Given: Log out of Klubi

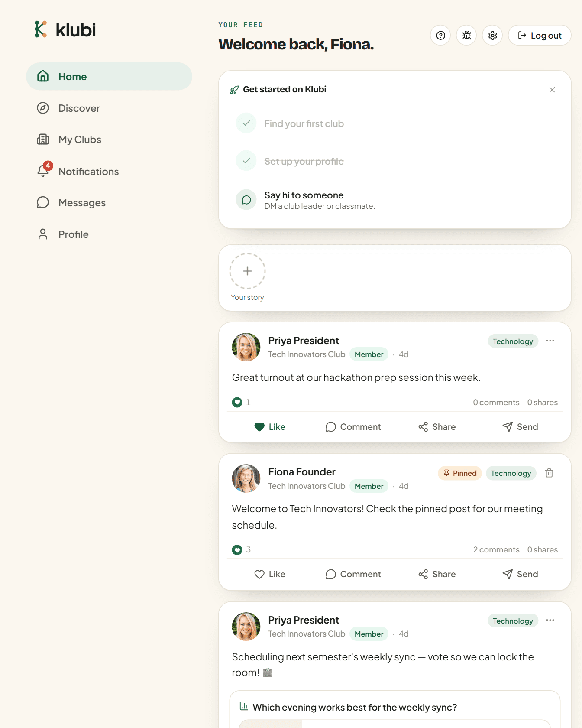Looking at the screenshot, I should 540,36.
